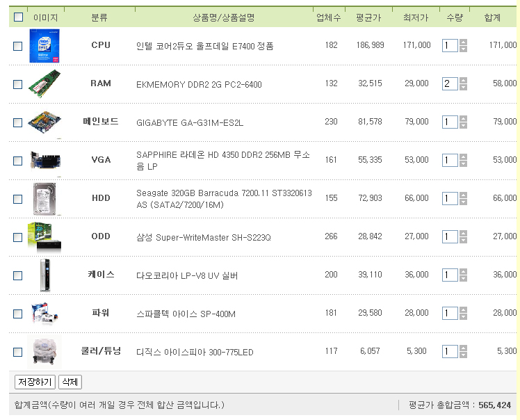
Task: Click the 업체수 column header
Action: pos(328,17)
